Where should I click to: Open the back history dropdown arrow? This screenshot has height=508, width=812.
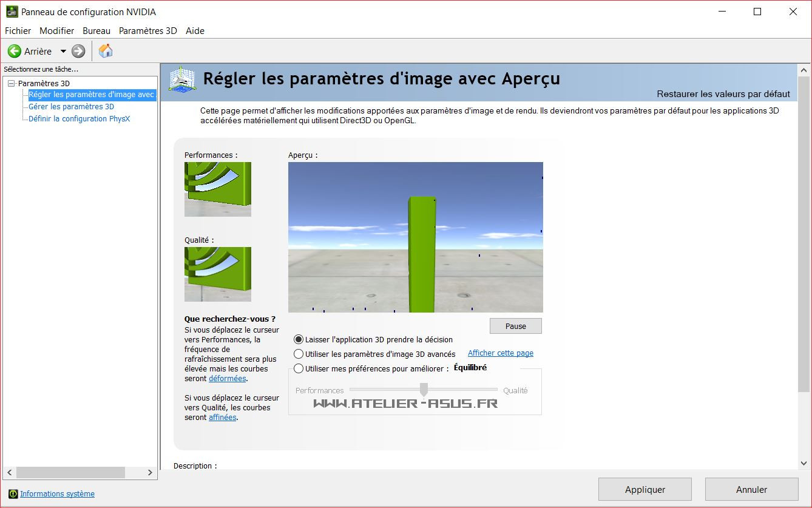click(63, 52)
